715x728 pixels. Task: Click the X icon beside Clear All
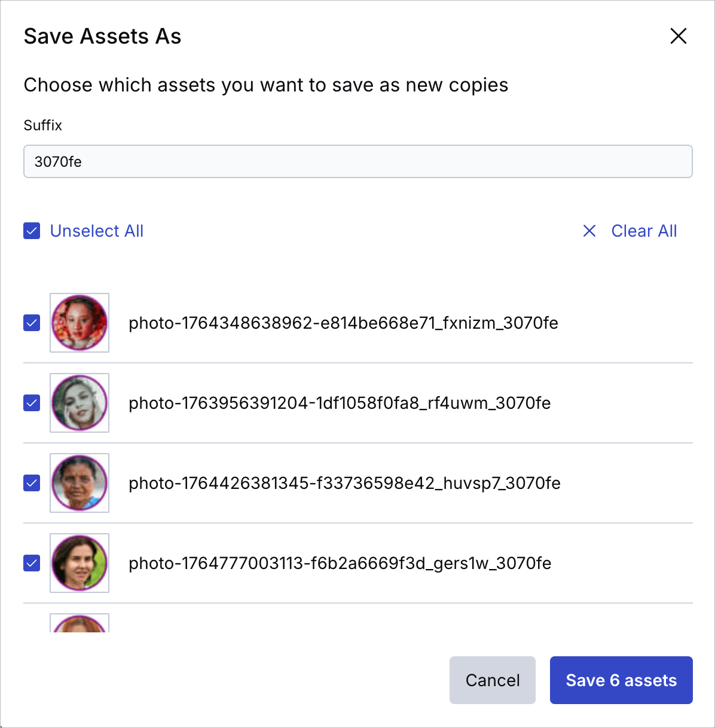coord(589,231)
